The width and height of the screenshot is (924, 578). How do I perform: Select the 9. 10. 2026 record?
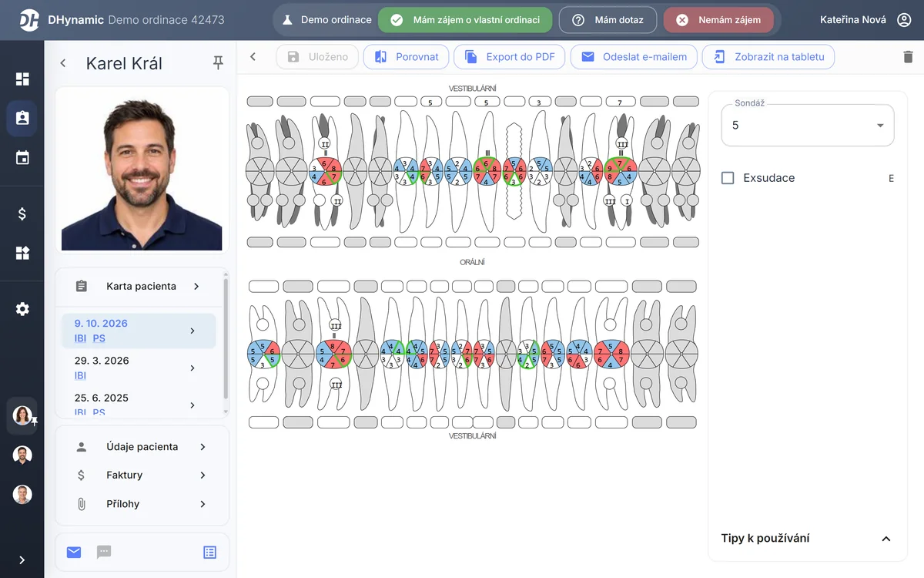click(x=139, y=331)
